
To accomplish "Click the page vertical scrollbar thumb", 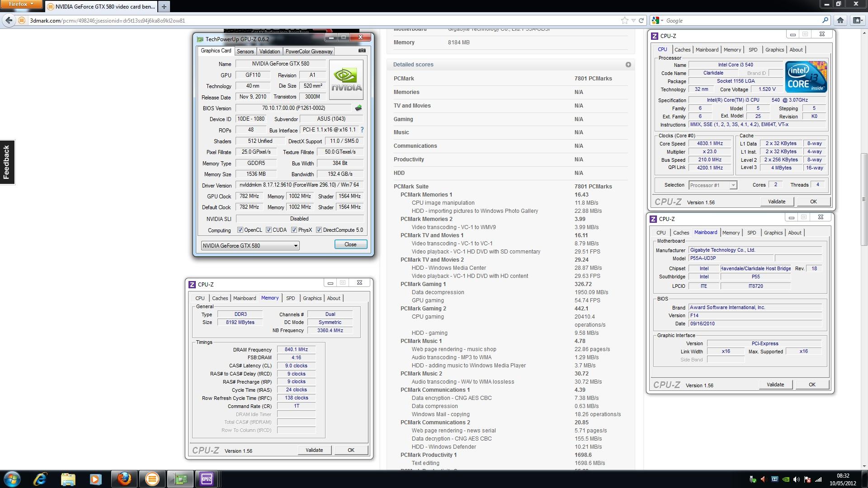I will click(864, 200).
